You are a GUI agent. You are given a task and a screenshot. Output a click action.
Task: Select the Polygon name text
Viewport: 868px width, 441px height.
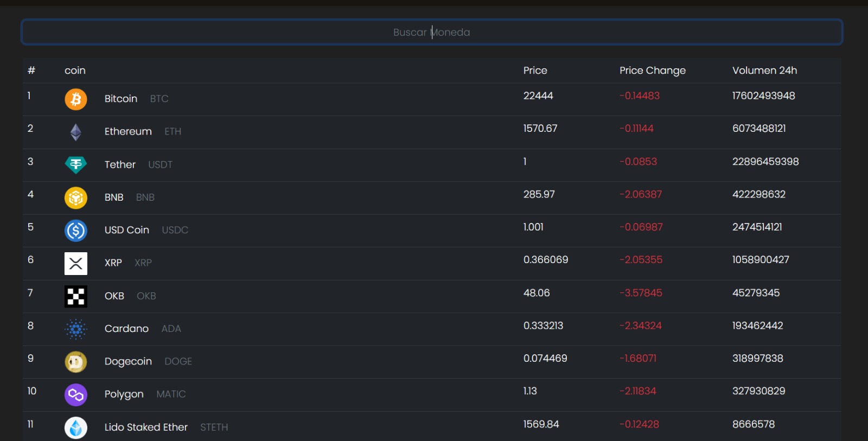[124, 394]
